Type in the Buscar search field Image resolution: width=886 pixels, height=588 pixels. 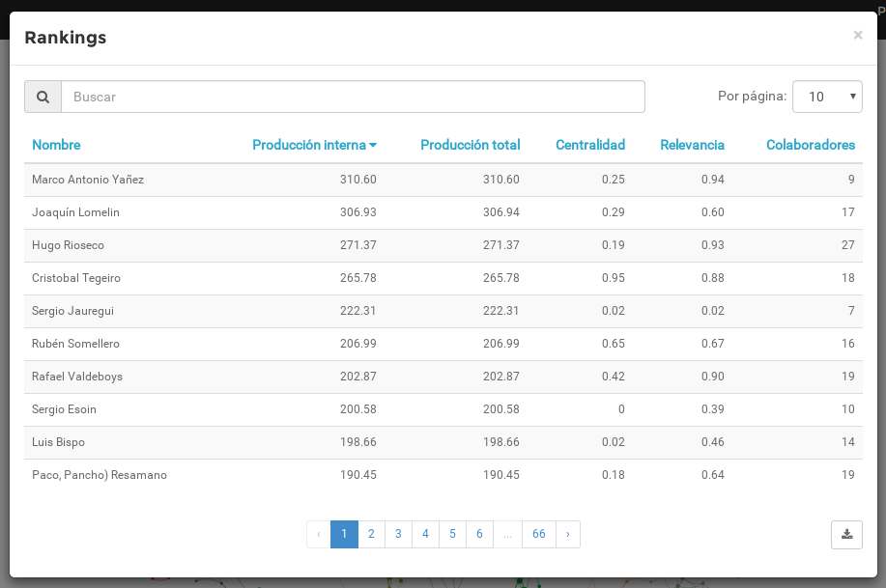click(353, 97)
